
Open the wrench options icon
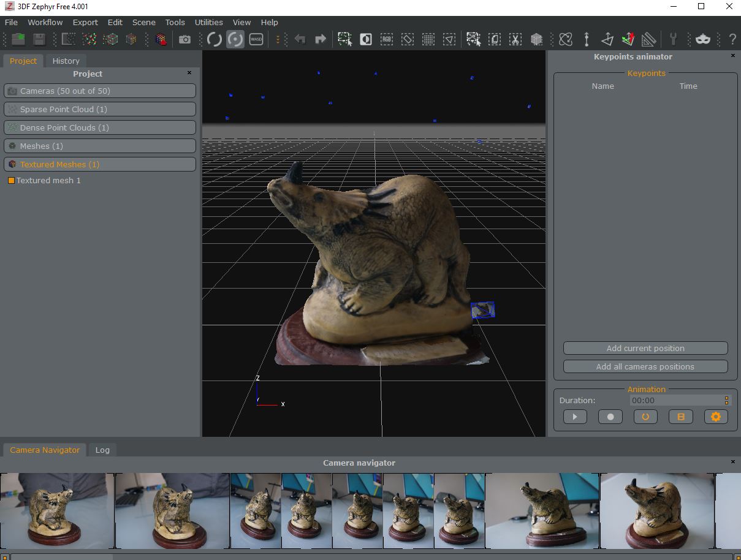[673, 40]
